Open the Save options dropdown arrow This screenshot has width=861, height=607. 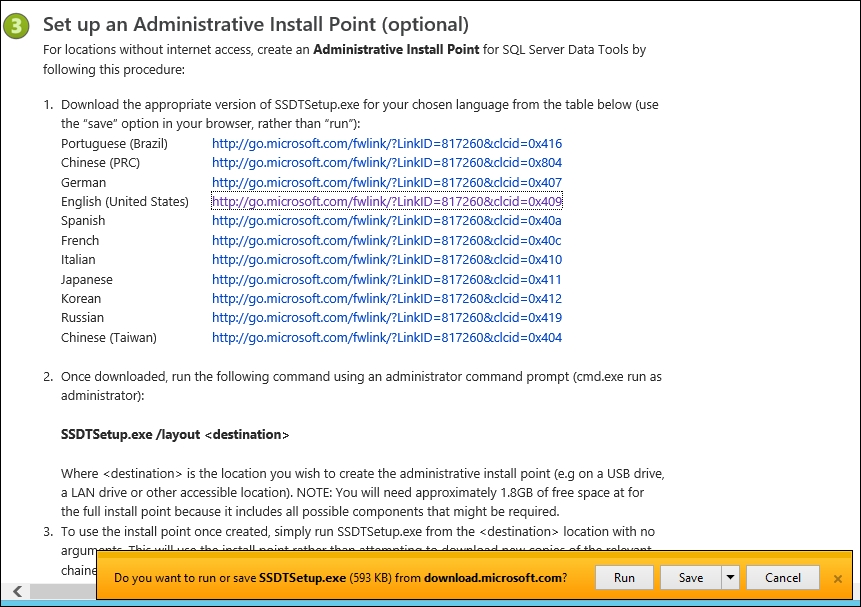[x=729, y=577]
